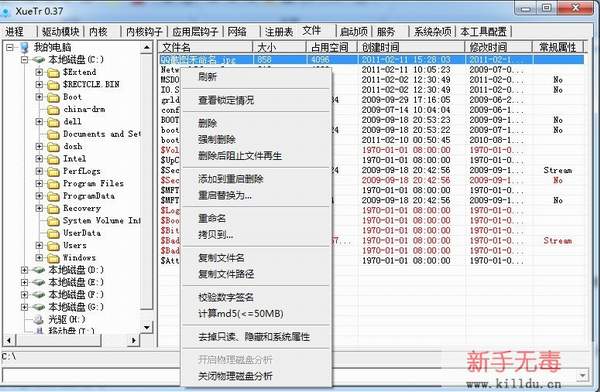Click the 我的电脑 computer icon
Image resolution: width=600 pixels, height=392 pixels.
click(x=24, y=47)
